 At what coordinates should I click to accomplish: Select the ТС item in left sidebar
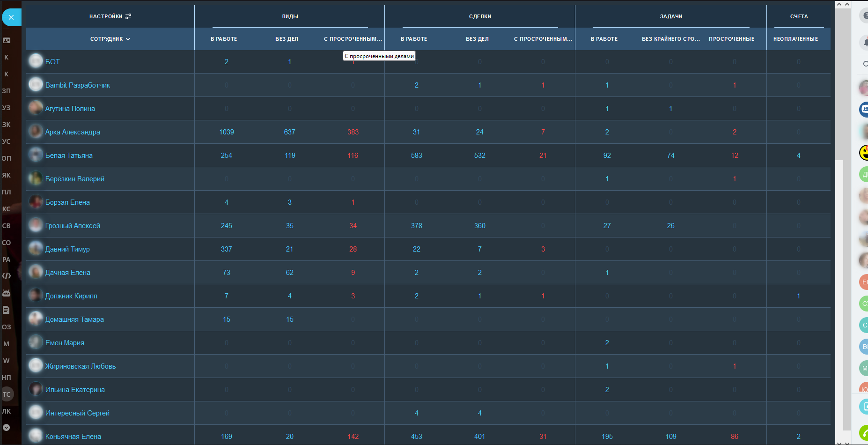(7, 394)
